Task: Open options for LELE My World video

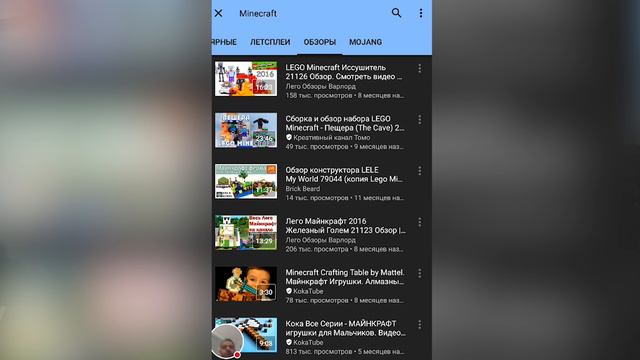Action: 420,171
